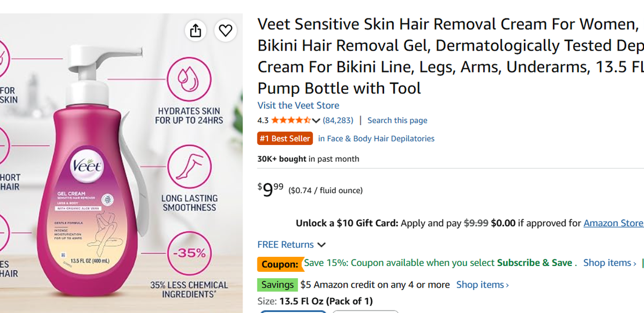Click Search this page link

[397, 120]
